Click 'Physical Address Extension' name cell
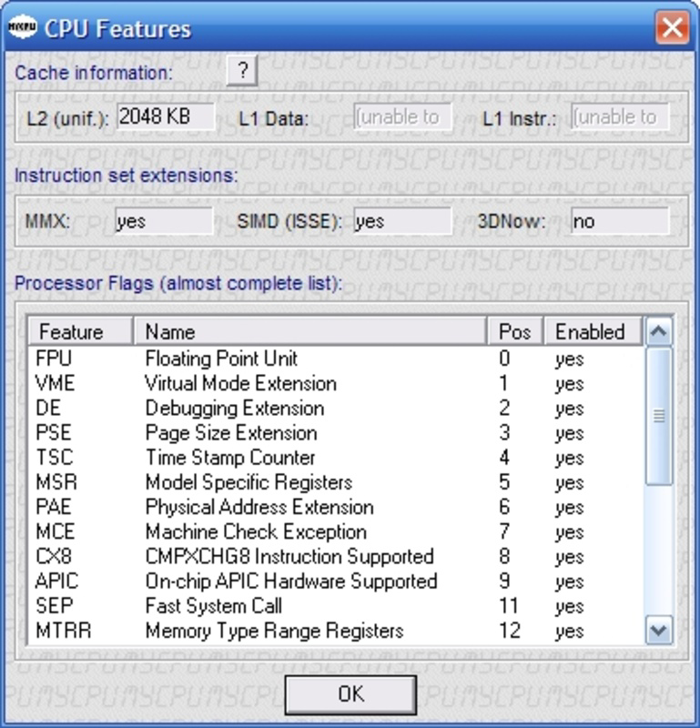 tap(259, 507)
